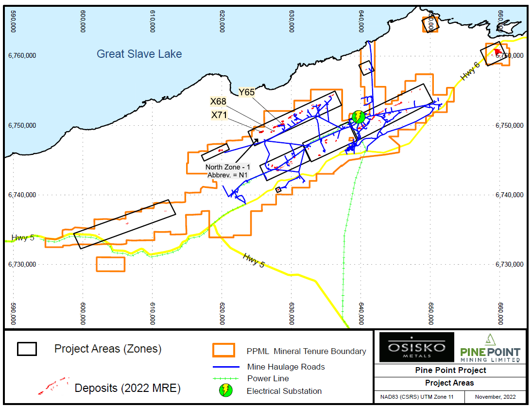The width and height of the screenshot is (532, 406).
Task: Click the isolated orange rectangle below the western highway
Action: (x=111, y=264)
